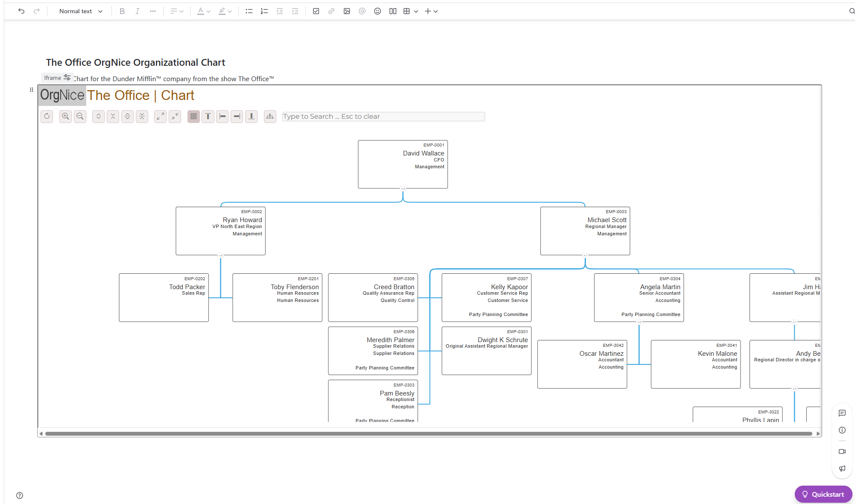Click the expand to full screen arrows icon
Viewport: 855px width, 504px height.
point(160,116)
